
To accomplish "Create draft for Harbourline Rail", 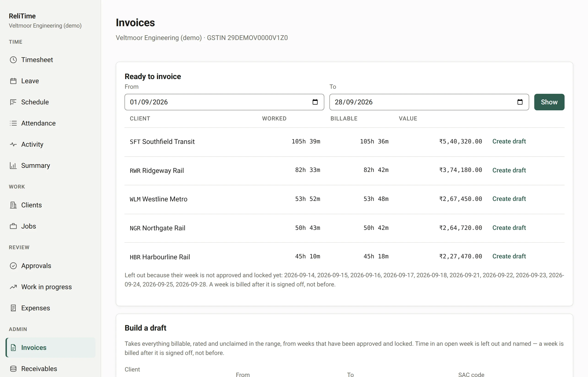I will (509, 257).
